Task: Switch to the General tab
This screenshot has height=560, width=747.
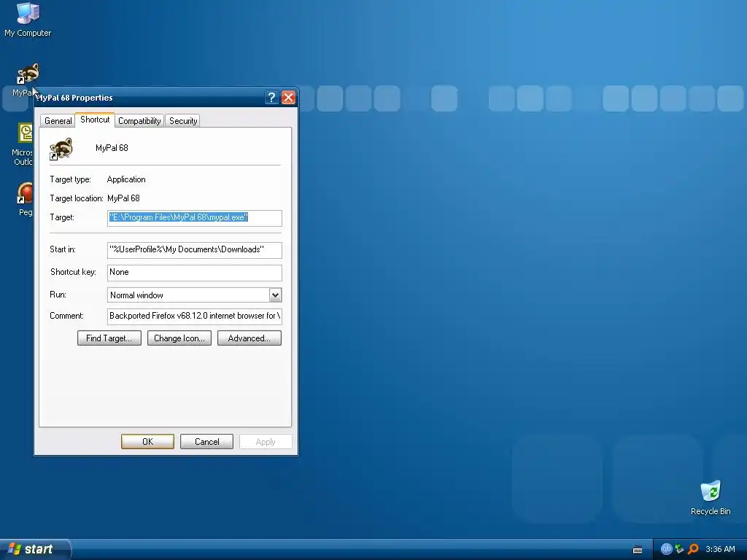Action: (58, 121)
